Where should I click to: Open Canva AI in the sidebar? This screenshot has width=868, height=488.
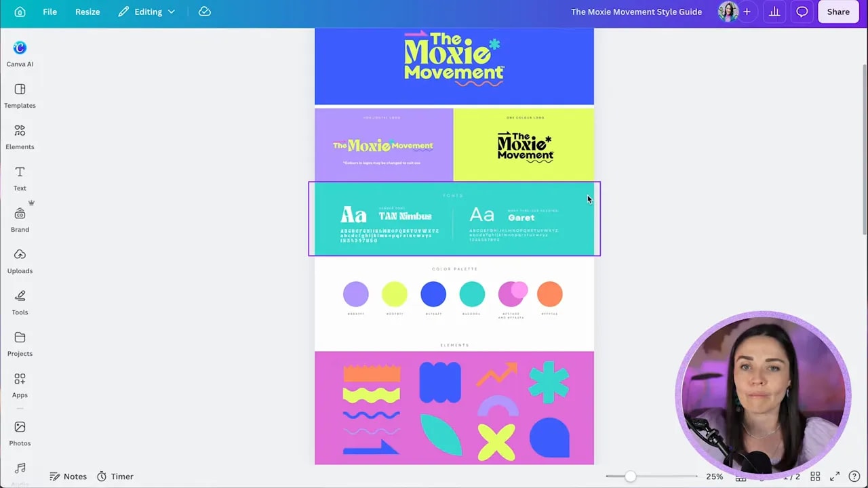20,54
